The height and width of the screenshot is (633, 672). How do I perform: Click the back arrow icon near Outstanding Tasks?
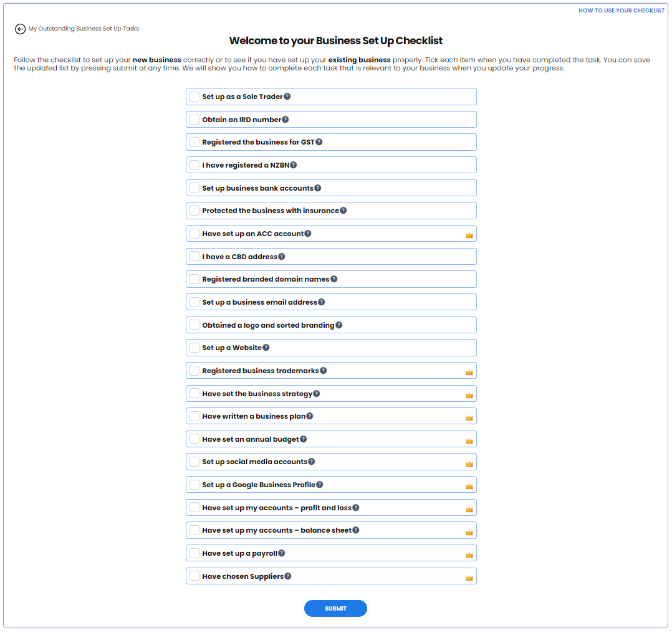(x=20, y=29)
